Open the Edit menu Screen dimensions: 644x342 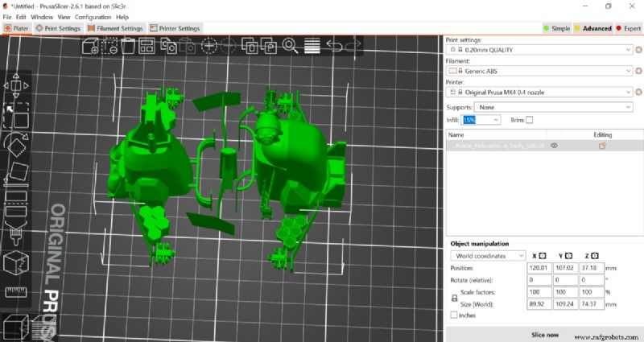point(21,17)
